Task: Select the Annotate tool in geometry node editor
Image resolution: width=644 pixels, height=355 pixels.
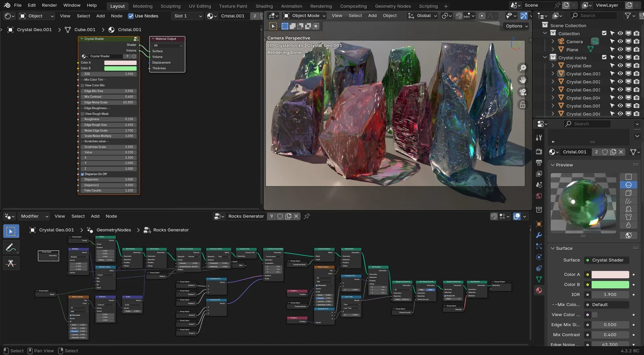Action: pos(11,247)
